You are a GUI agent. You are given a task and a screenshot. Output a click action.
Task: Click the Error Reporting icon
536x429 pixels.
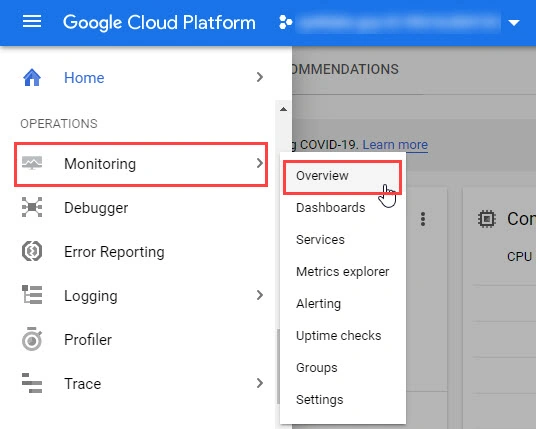coord(32,251)
